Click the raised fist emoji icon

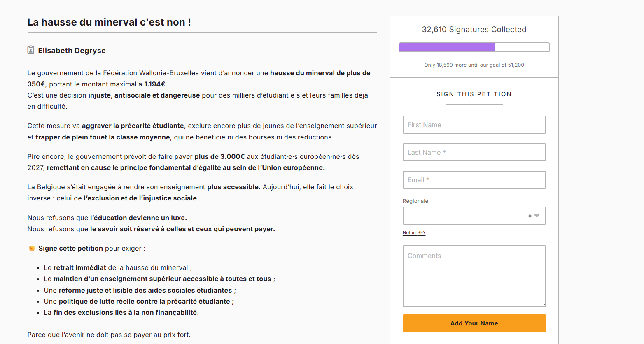coord(32,249)
